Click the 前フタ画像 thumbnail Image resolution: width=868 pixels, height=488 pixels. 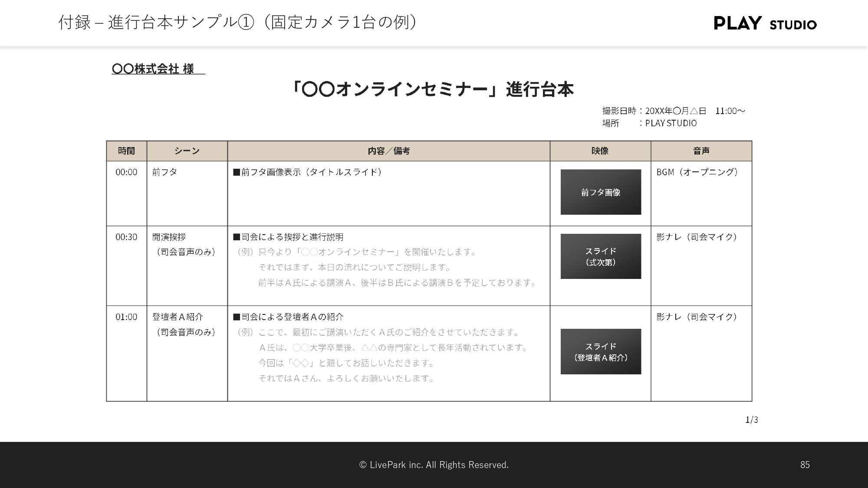tap(601, 192)
